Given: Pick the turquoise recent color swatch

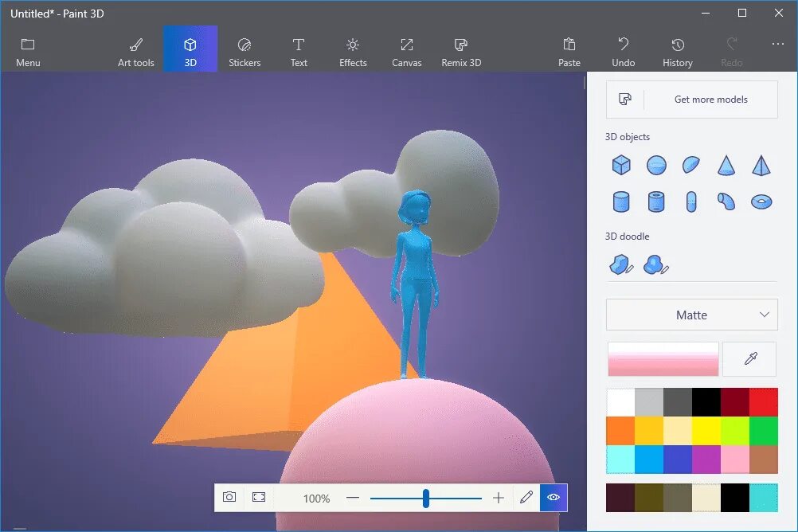Looking at the screenshot, I should pos(764,498).
